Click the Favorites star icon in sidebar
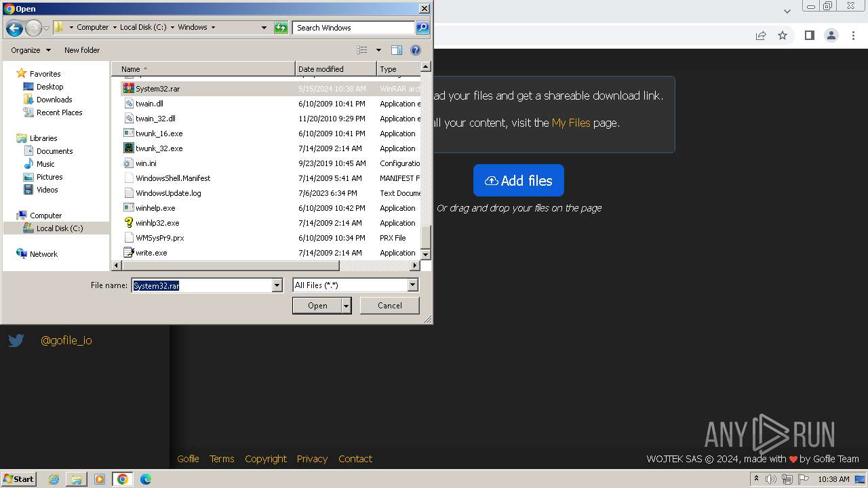The image size is (868, 488). tap(22, 73)
